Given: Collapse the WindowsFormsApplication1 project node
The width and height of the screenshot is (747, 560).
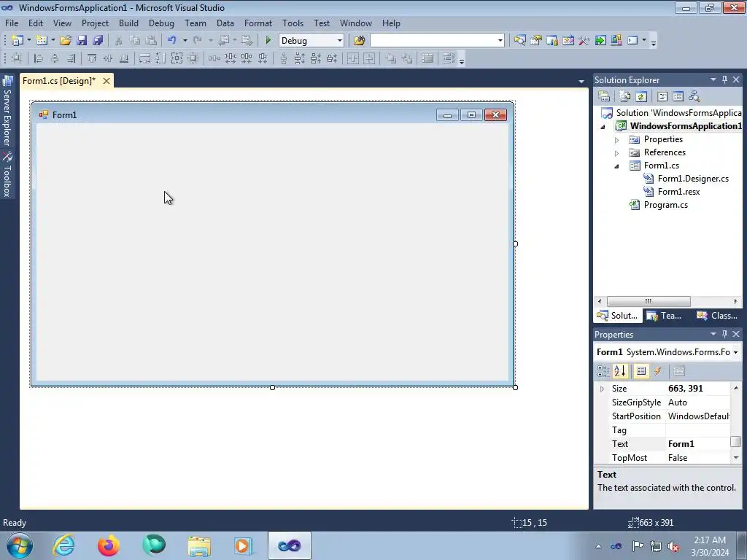Looking at the screenshot, I should [x=603, y=126].
